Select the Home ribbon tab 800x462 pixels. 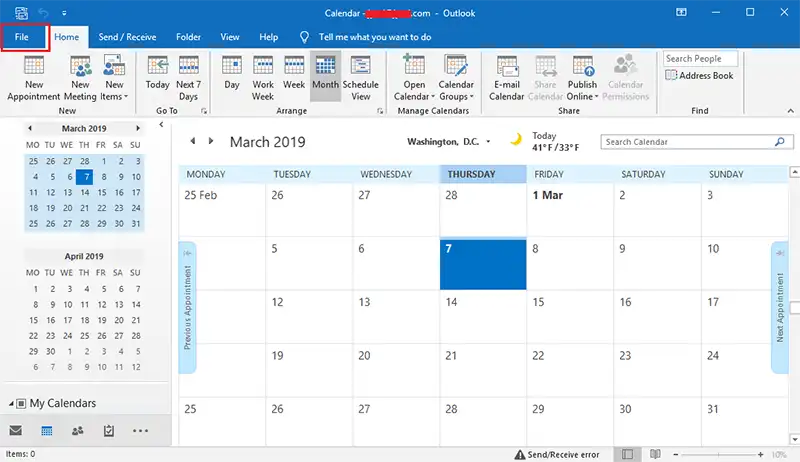66,37
